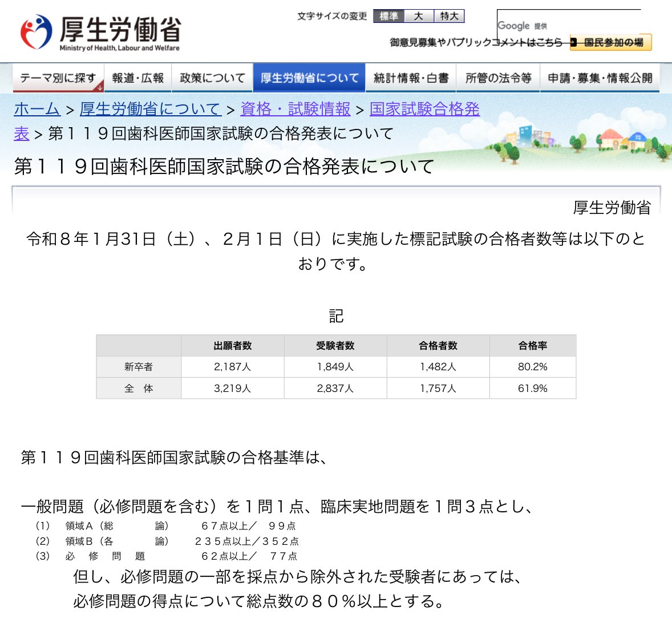The height and width of the screenshot is (631, 672).
Task: Click the 出願者数 column header
Action: [233, 346]
